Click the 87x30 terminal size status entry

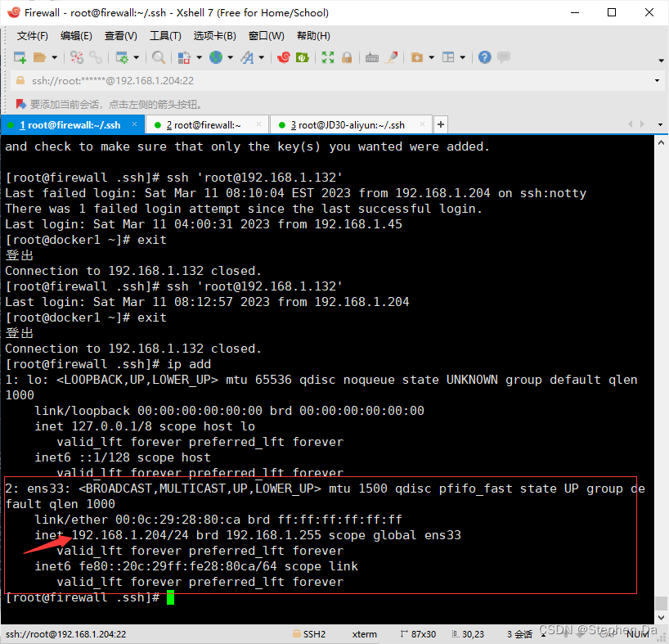tap(418, 634)
